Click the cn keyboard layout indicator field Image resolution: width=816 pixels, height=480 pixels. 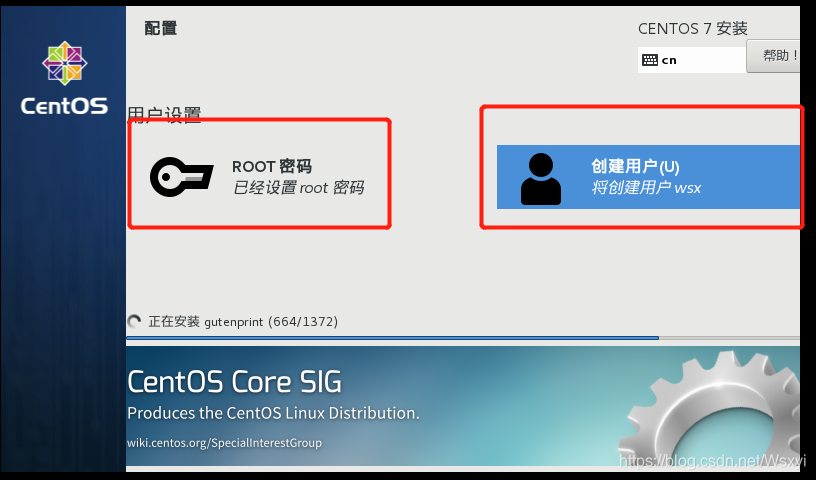[692, 60]
